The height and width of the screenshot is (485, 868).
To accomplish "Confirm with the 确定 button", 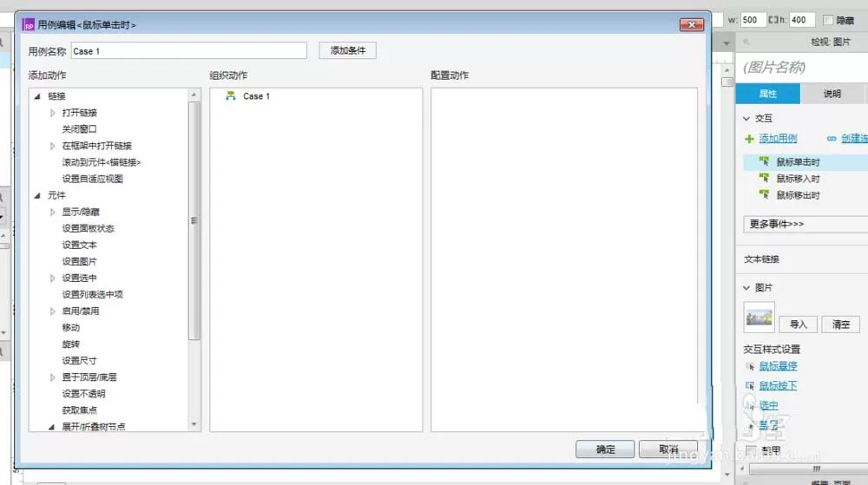I will (605, 449).
